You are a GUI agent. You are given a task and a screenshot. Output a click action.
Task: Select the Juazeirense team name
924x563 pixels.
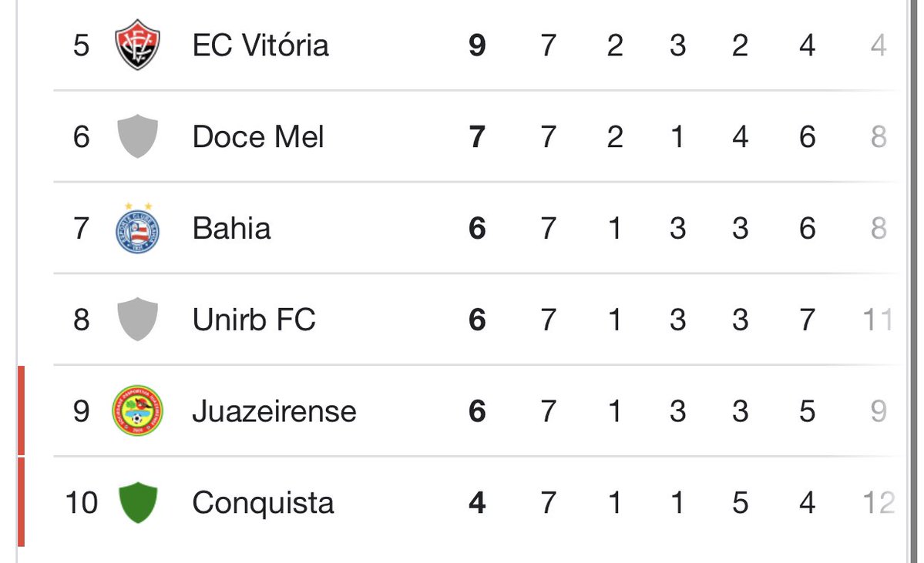[x=274, y=411]
